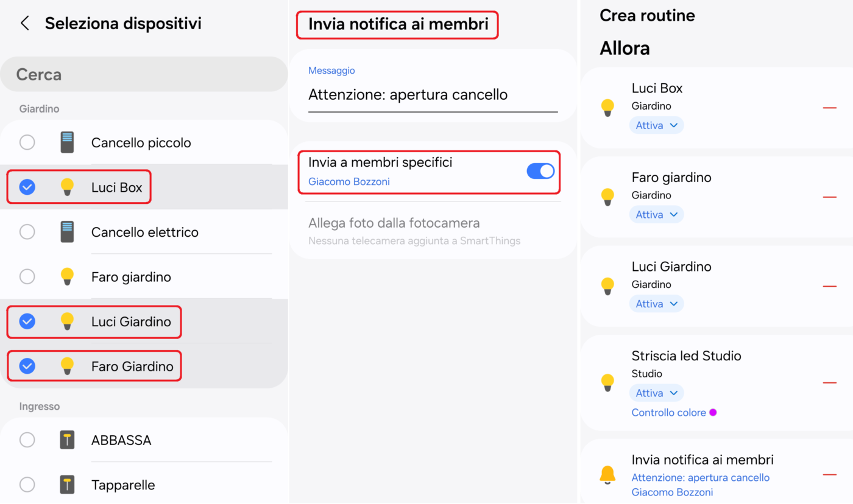Open Giacomo Bozzoni member link
Screen dimensions: 853x504
pos(349,182)
